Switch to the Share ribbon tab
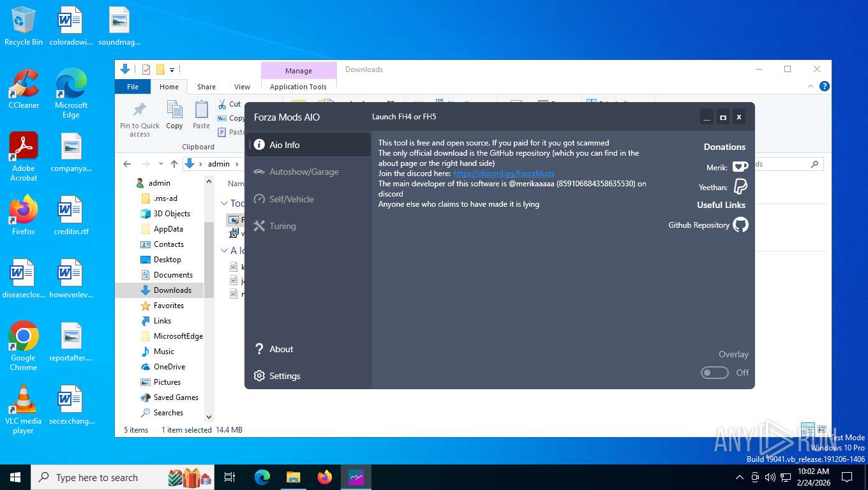This screenshot has height=490, width=868. 206,87
